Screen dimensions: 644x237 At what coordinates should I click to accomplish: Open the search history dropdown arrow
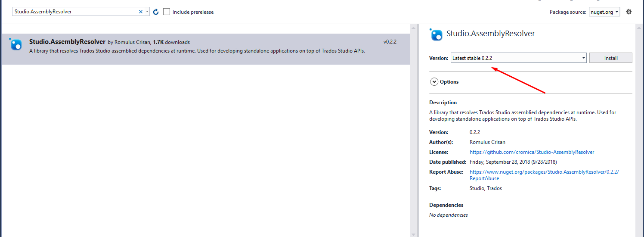click(147, 12)
